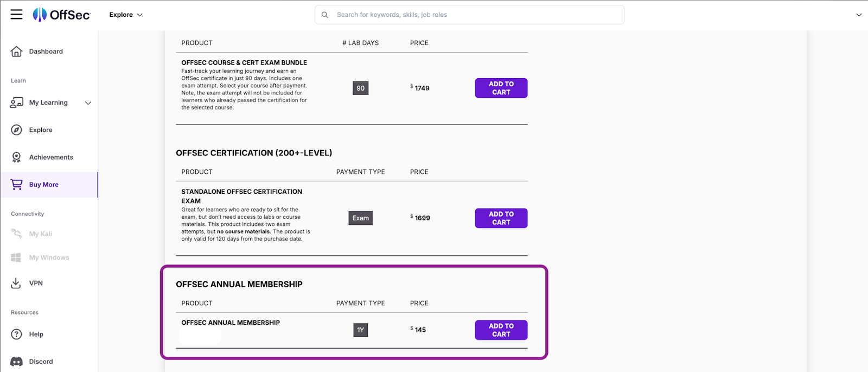Expand the My Learning submenu chevron
The width and height of the screenshot is (868, 372).
pos(88,103)
